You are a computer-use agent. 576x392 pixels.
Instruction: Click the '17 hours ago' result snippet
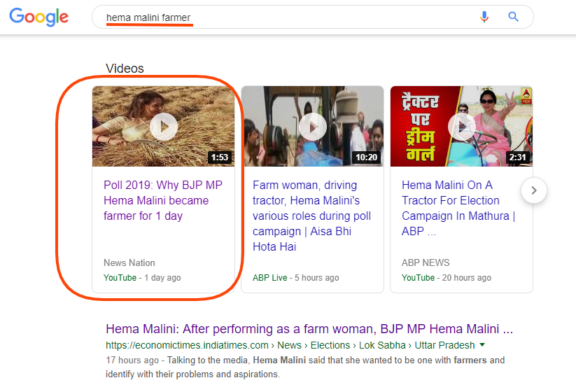pyautogui.click(x=305, y=367)
